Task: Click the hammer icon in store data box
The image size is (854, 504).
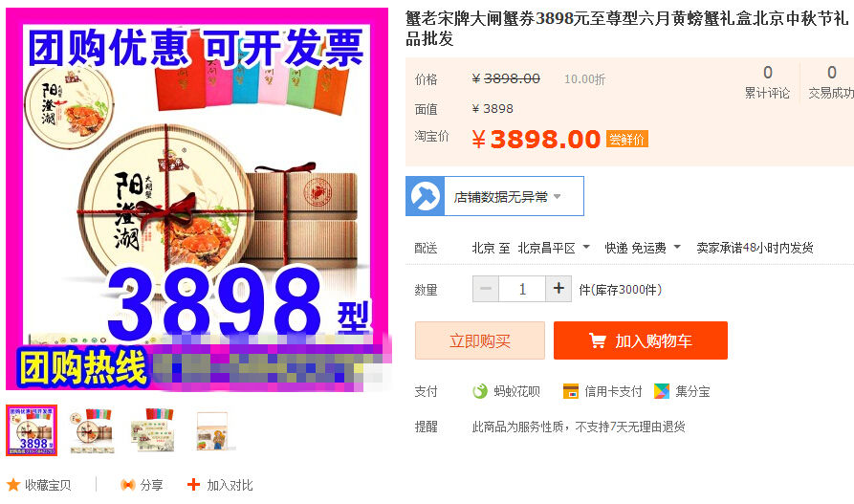Action: point(426,196)
